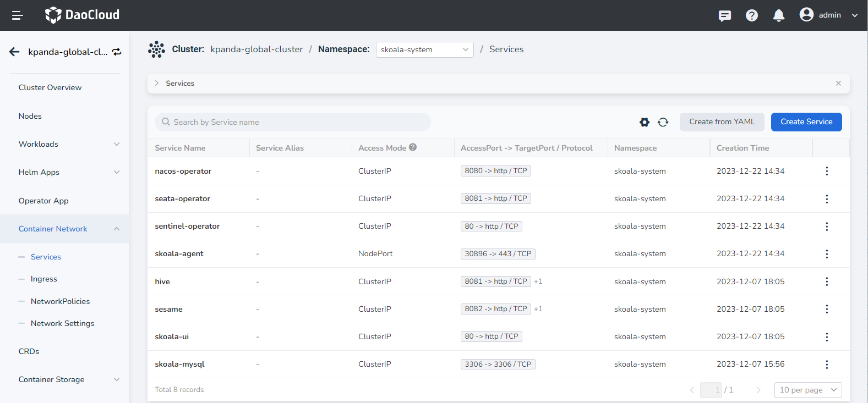Open the admin user menu

[828, 15]
